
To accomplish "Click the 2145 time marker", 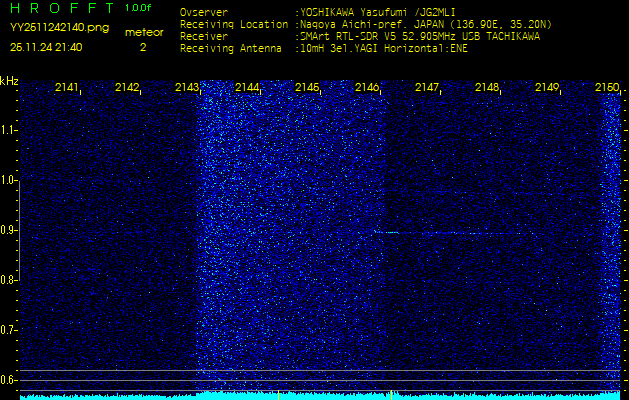I will click(307, 87).
